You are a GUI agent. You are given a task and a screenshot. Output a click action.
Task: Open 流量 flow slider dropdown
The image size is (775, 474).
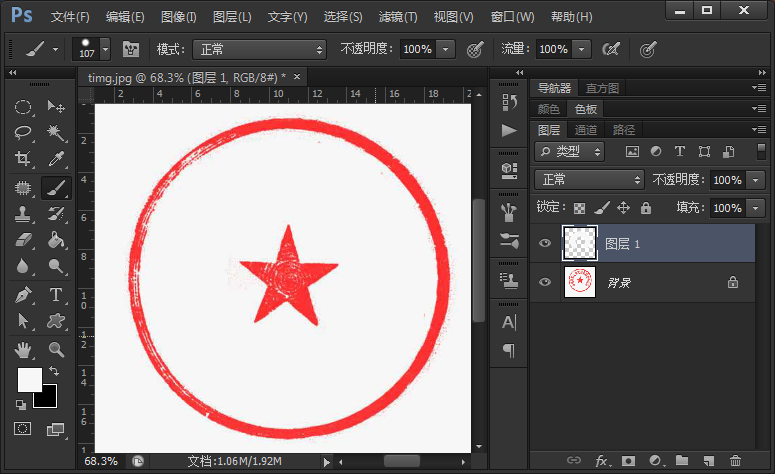pos(582,49)
